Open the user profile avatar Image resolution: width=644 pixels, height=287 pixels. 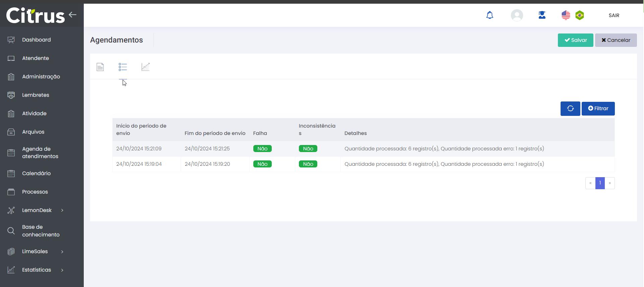pyautogui.click(x=517, y=15)
